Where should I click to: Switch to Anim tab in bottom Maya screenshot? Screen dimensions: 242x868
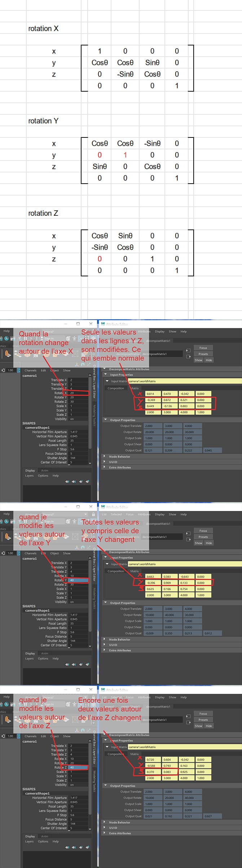45,836
